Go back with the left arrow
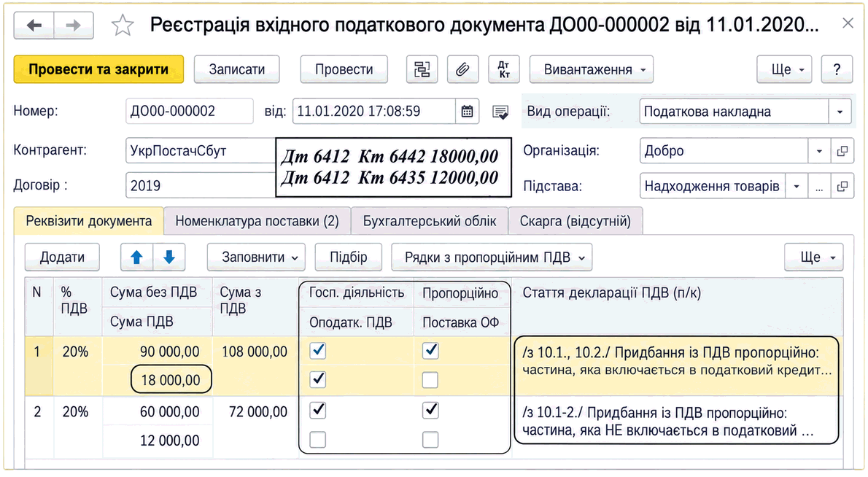 coord(34,25)
